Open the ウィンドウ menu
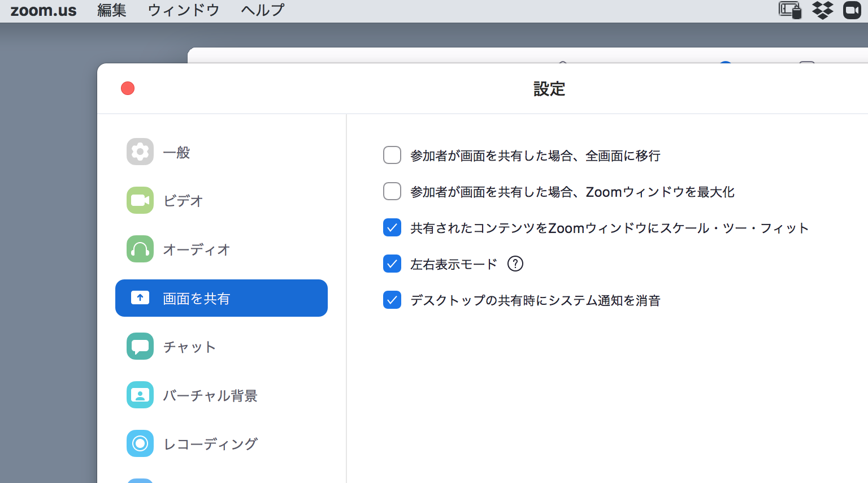Image resolution: width=868 pixels, height=483 pixels. 184,10
